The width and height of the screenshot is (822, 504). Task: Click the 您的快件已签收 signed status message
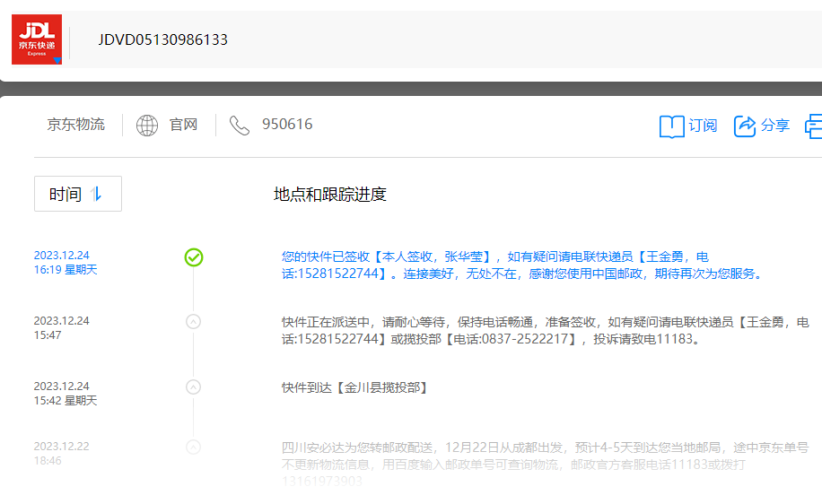(522, 265)
